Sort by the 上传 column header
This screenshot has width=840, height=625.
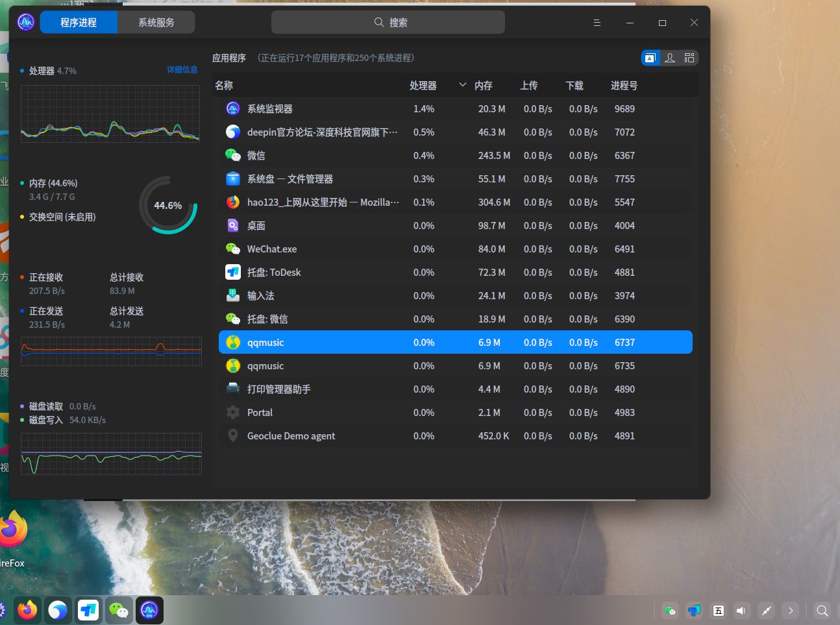(x=529, y=86)
